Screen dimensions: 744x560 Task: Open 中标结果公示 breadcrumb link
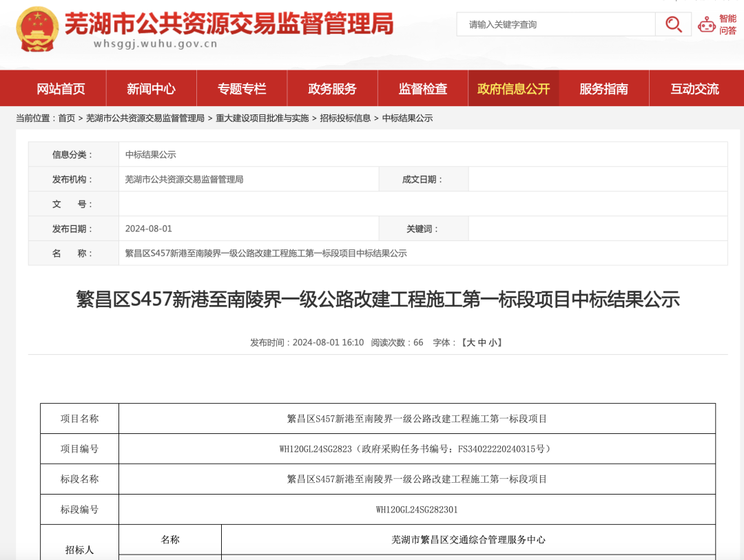click(x=408, y=118)
